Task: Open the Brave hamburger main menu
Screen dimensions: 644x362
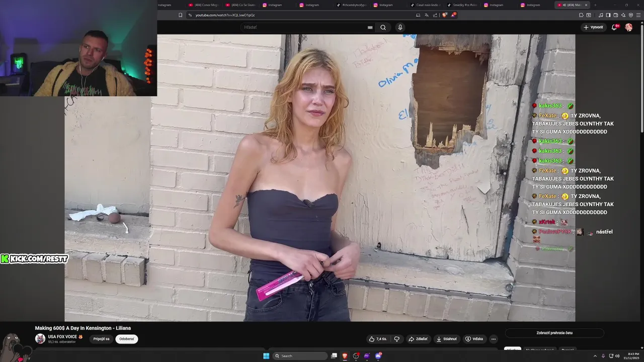Action: pyautogui.click(x=638, y=15)
